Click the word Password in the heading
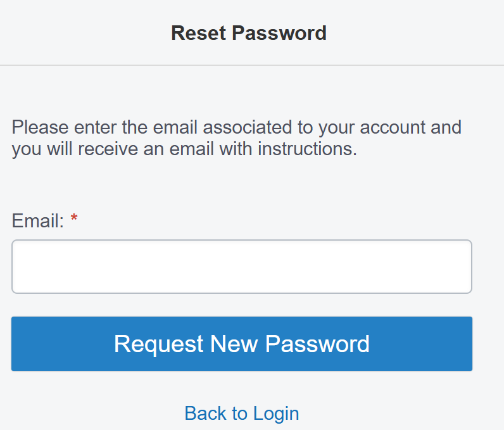Viewport: 504px width, 430px height. click(x=279, y=33)
